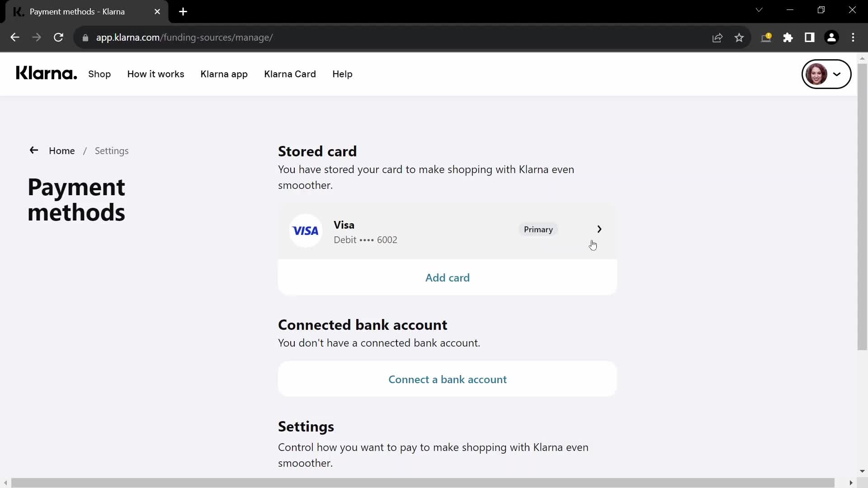The height and width of the screenshot is (488, 868).
Task: View site info lock icon
Action: (x=85, y=38)
